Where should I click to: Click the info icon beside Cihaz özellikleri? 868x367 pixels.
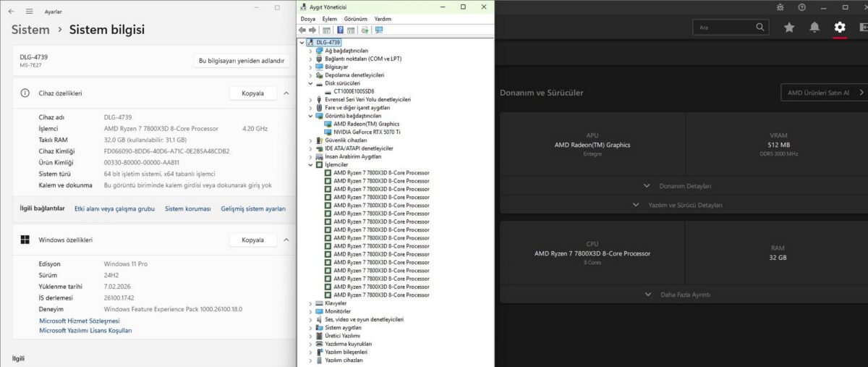pyautogui.click(x=25, y=93)
